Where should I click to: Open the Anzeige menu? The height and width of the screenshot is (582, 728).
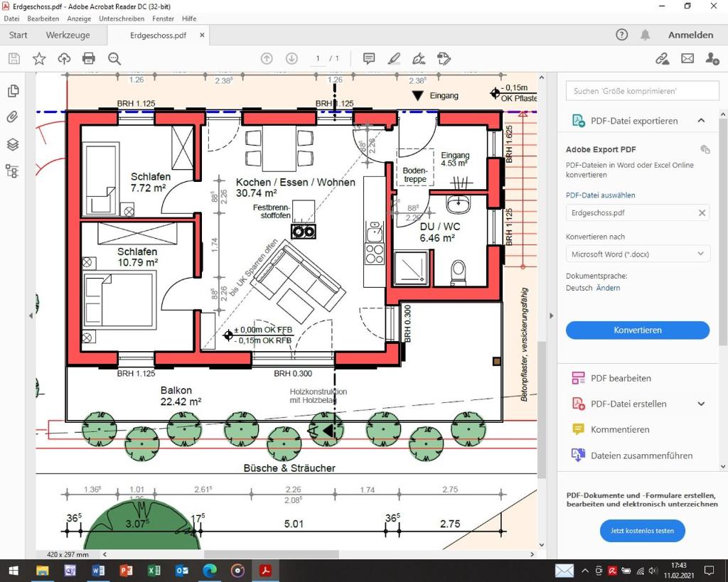pos(79,18)
